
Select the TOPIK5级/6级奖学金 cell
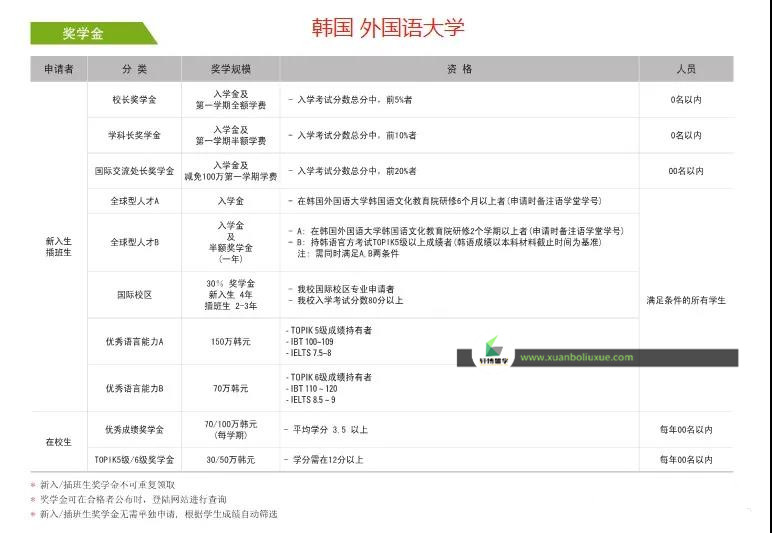point(134,460)
